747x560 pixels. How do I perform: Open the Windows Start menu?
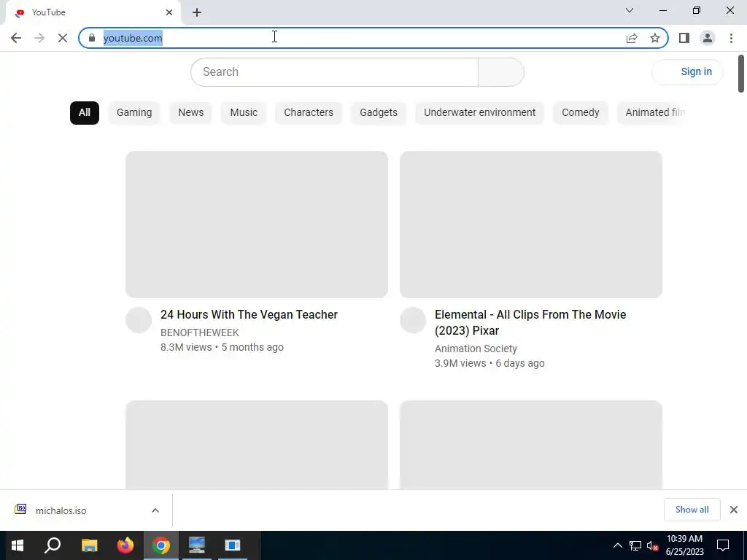click(18, 545)
